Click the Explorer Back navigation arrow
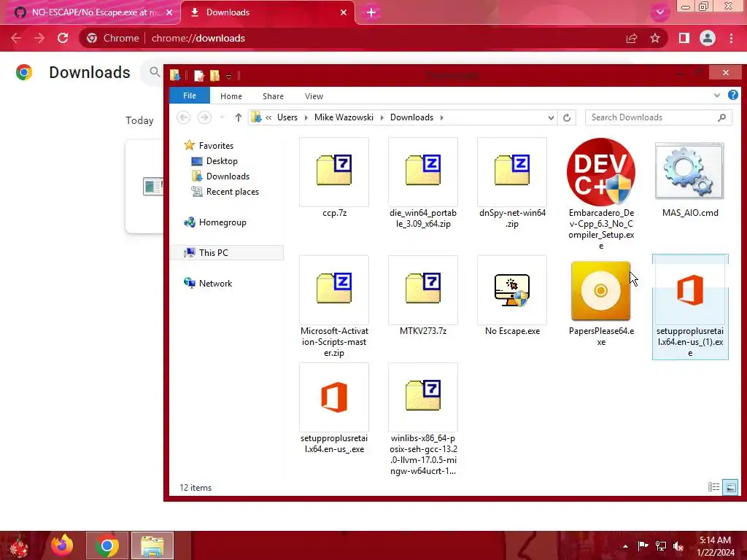This screenshot has width=747, height=560. click(183, 117)
